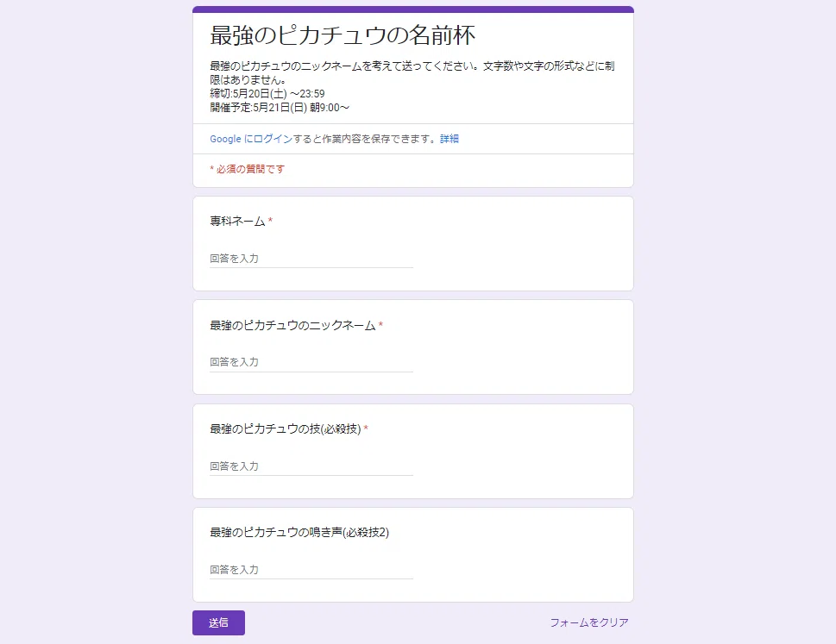Open the Google にログイン link
Screen dimensions: 836x644
coord(251,139)
